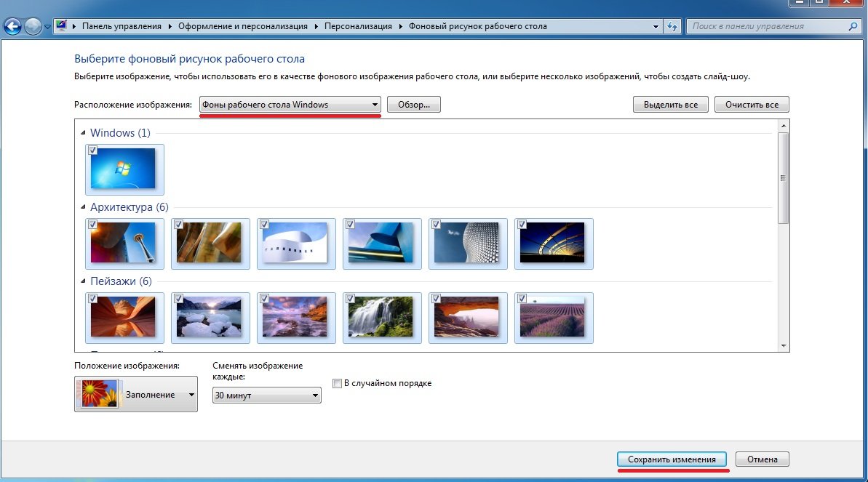Viewport: 868px width, 482px height.
Task: Select the bronze curved metal wallpaper
Action: point(210,244)
